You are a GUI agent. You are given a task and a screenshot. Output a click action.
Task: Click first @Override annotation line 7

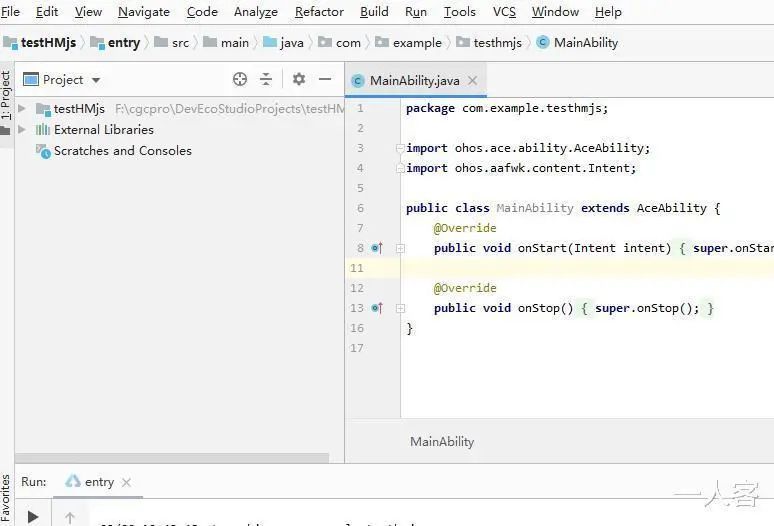click(x=465, y=228)
